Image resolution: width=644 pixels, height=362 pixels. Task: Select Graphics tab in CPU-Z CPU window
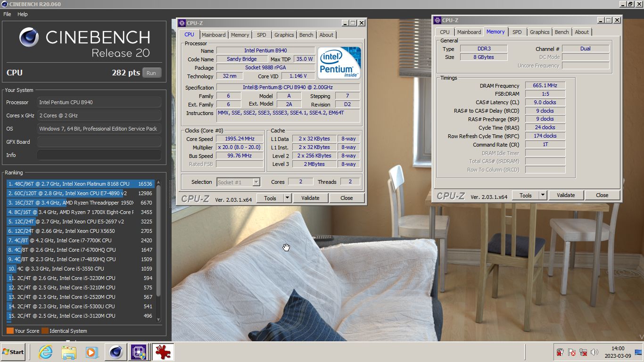(x=284, y=35)
